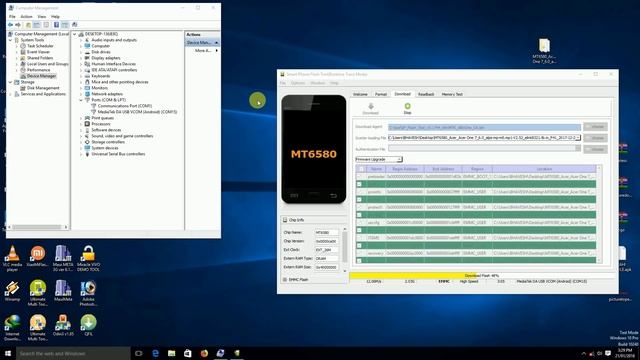Image resolution: width=640 pixels, height=360 pixels.
Task: Open the View menu in Computer Management
Action: click(x=42, y=17)
